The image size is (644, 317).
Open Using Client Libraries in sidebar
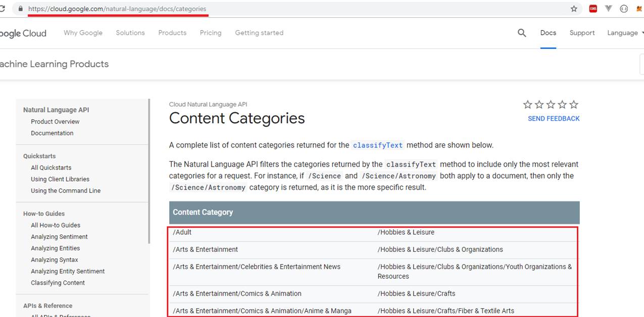[60, 179]
